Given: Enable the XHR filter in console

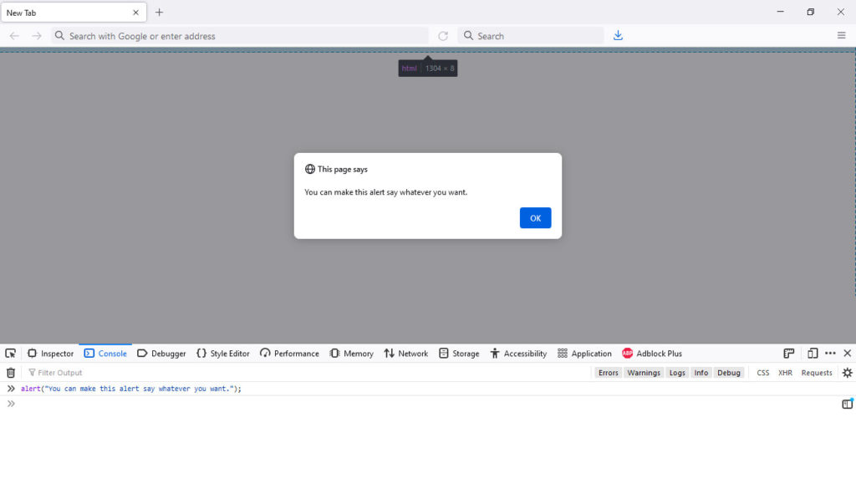Looking at the screenshot, I should click(785, 373).
